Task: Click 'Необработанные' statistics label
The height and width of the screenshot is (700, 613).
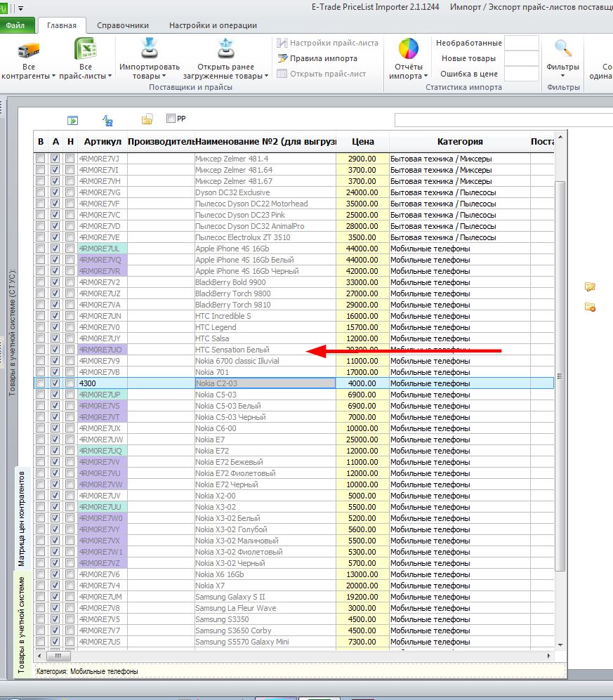Action: pos(469,43)
